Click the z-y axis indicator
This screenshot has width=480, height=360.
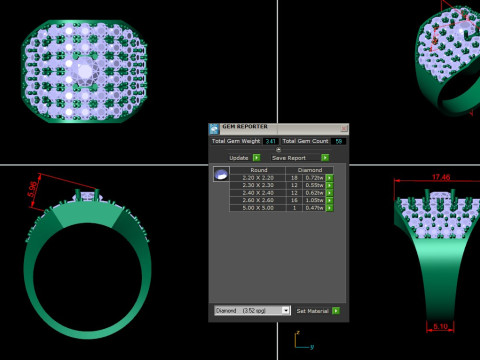304,340
